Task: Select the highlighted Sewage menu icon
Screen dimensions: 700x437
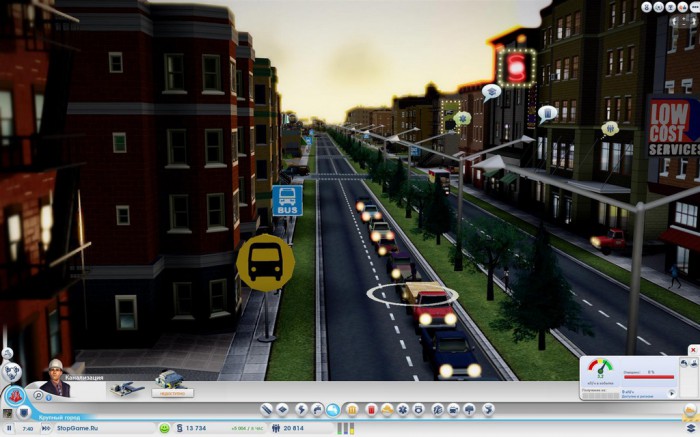Action: click(333, 409)
